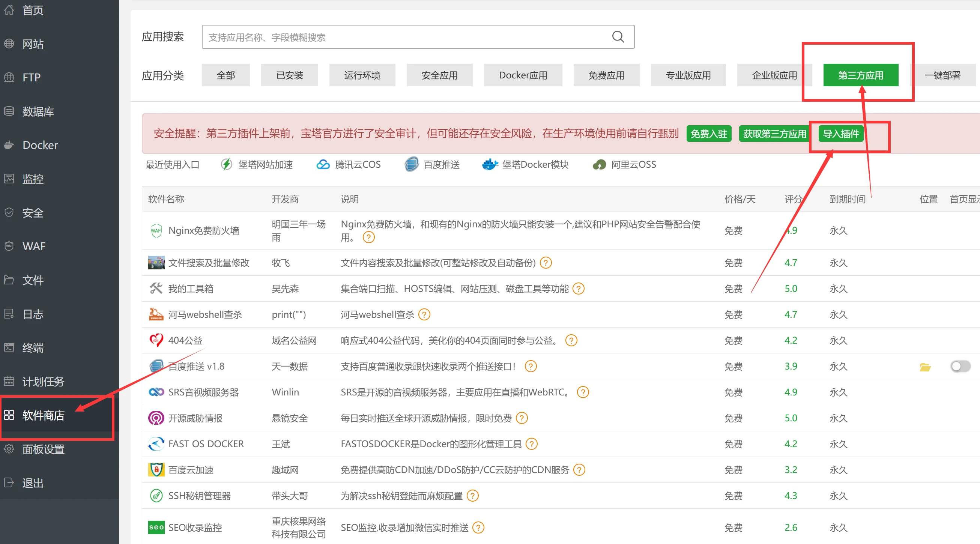
Task: Click the SSH秘钥管理器 app icon
Action: coord(156,496)
